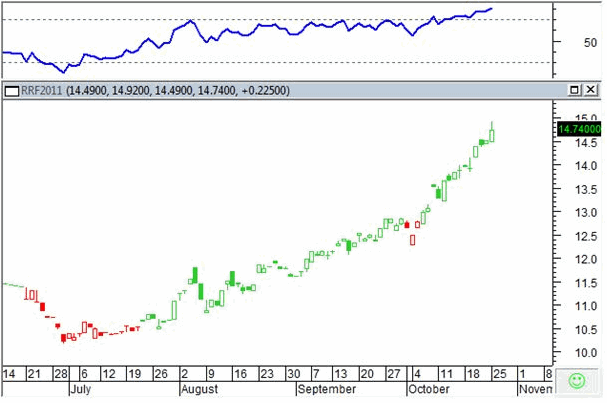Image resolution: width=607 pixels, height=403 pixels.
Task: Click the 25 date marker in October
Action: [499, 374]
